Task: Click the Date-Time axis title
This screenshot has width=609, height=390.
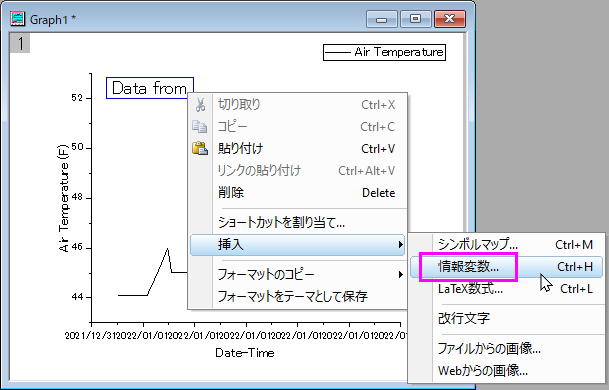Action: click(245, 353)
